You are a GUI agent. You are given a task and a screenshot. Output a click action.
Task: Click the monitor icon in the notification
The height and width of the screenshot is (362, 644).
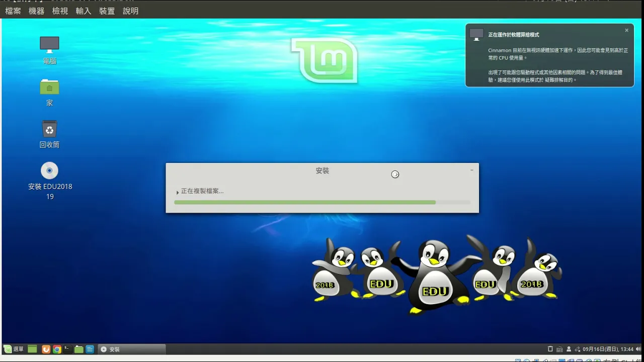pos(476,34)
